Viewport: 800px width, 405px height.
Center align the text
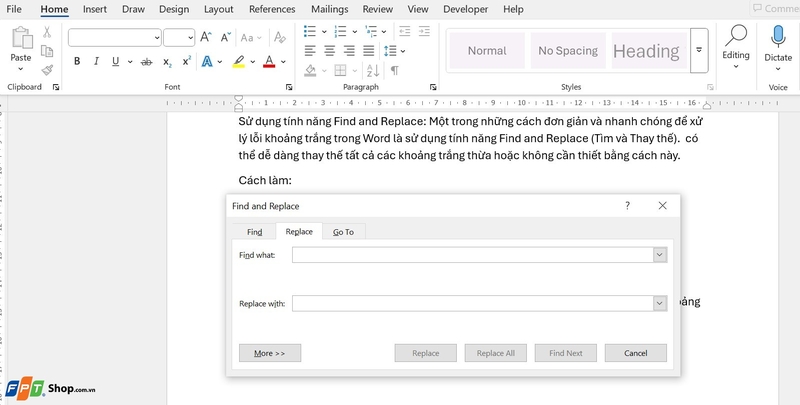[330, 50]
